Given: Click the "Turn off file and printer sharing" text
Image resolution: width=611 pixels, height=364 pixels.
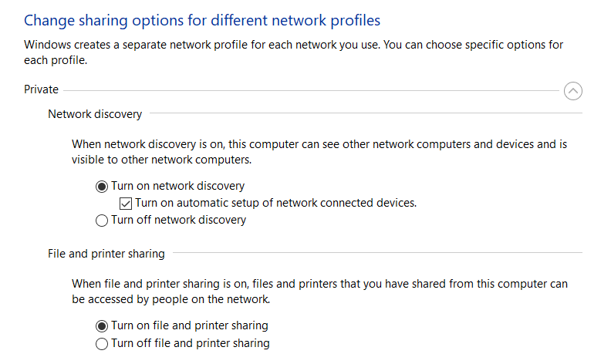Looking at the screenshot, I should (x=191, y=343).
